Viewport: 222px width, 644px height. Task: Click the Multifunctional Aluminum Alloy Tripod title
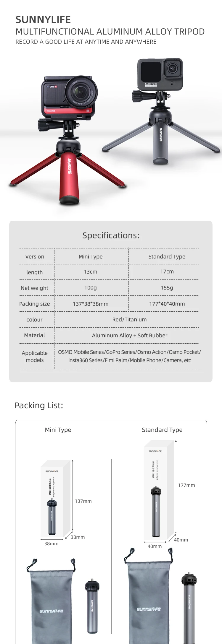[x=110, y=32]
